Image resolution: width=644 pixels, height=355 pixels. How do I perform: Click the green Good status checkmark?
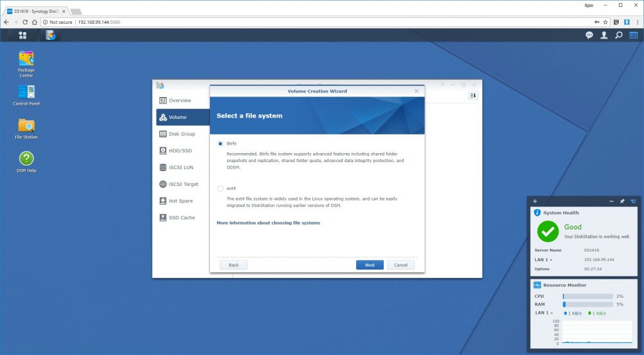point(548,232)
